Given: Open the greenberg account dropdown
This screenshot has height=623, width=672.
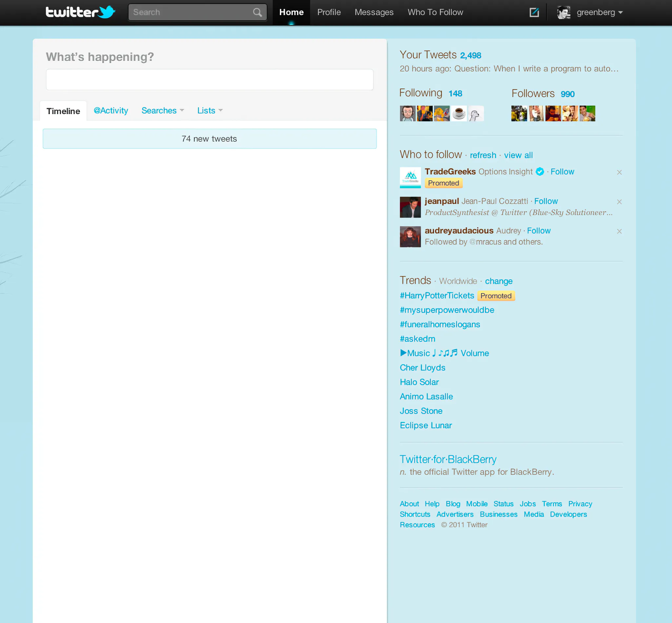Looking at the screenshot, I should coord(600,12).
